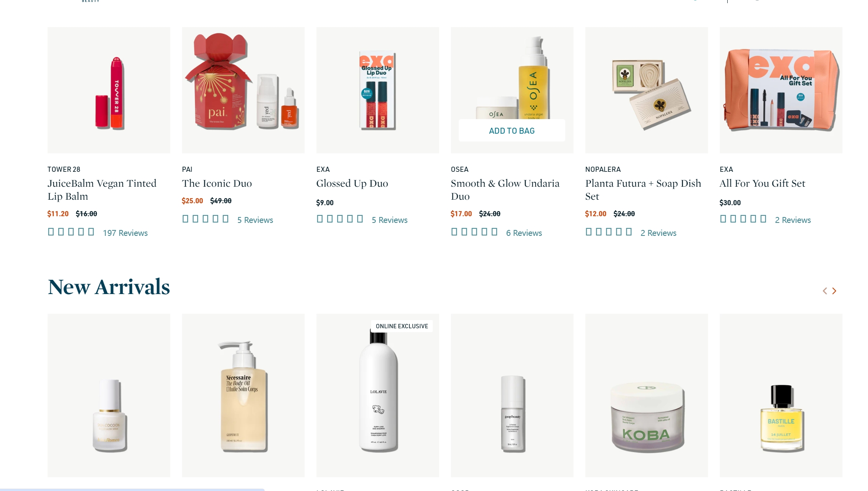Open Glossed Up Duo product image
Viewport: 868px width, 491px height.
[377, 90]
